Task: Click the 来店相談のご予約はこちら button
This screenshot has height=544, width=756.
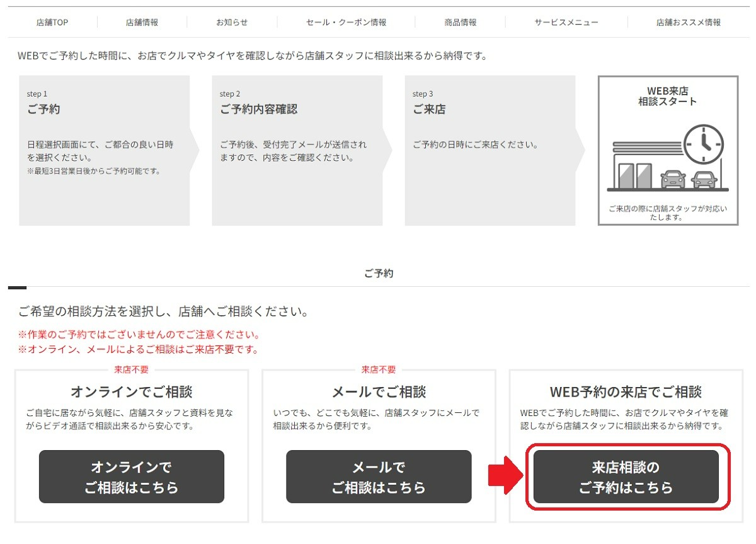Action: click(x=626, y=477)
